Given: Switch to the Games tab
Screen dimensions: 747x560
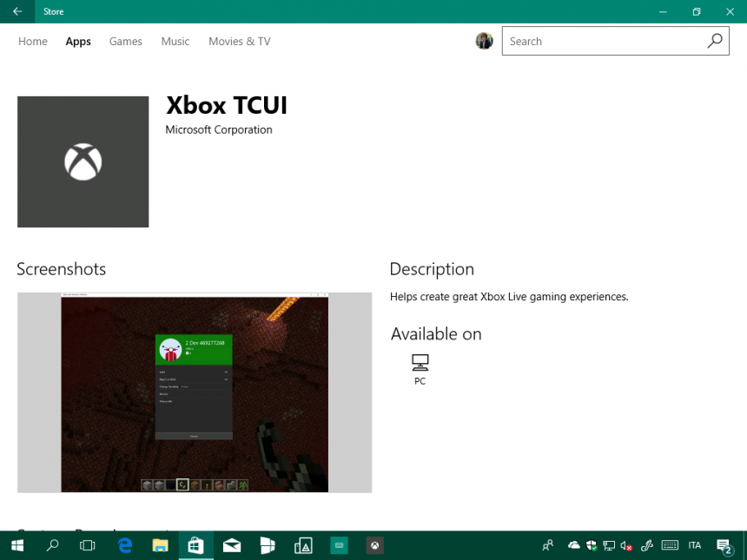Looking at the screenshot, I should [125, 41].
